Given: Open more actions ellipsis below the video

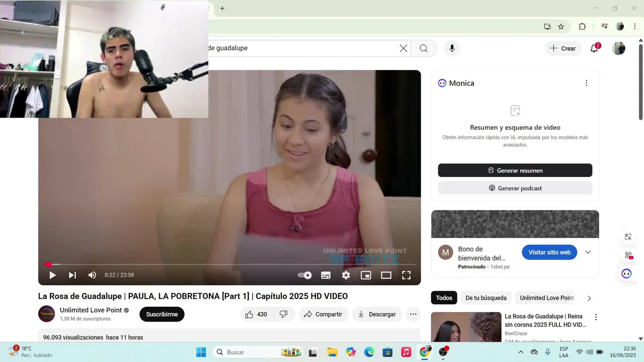Looking at the screenshot, I should pyautogui.click(x=413, y=314).
